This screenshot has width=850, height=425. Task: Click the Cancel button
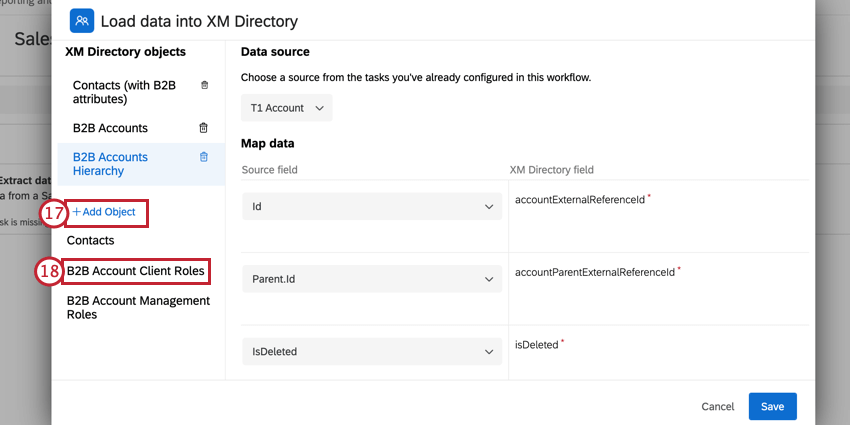pyautogui.click(x=718, y=407)
